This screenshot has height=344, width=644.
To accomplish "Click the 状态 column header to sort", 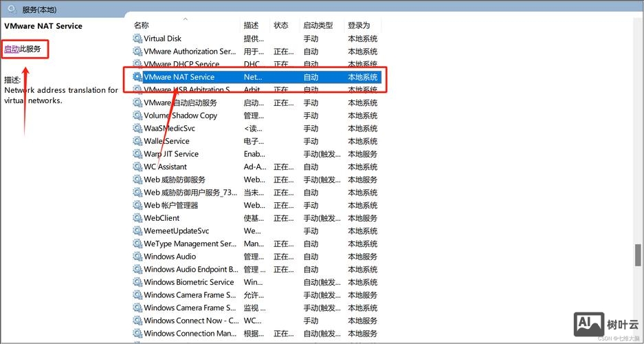I will (x=281, y=25).
